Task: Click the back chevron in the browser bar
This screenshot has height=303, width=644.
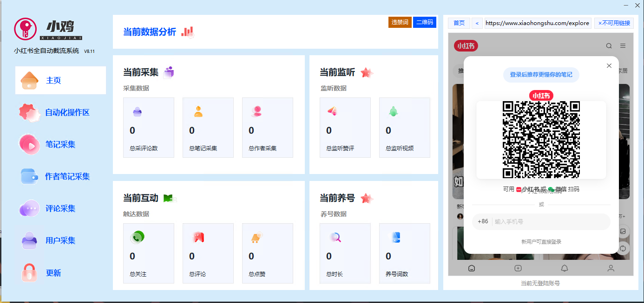Action: tap(477, 23)
